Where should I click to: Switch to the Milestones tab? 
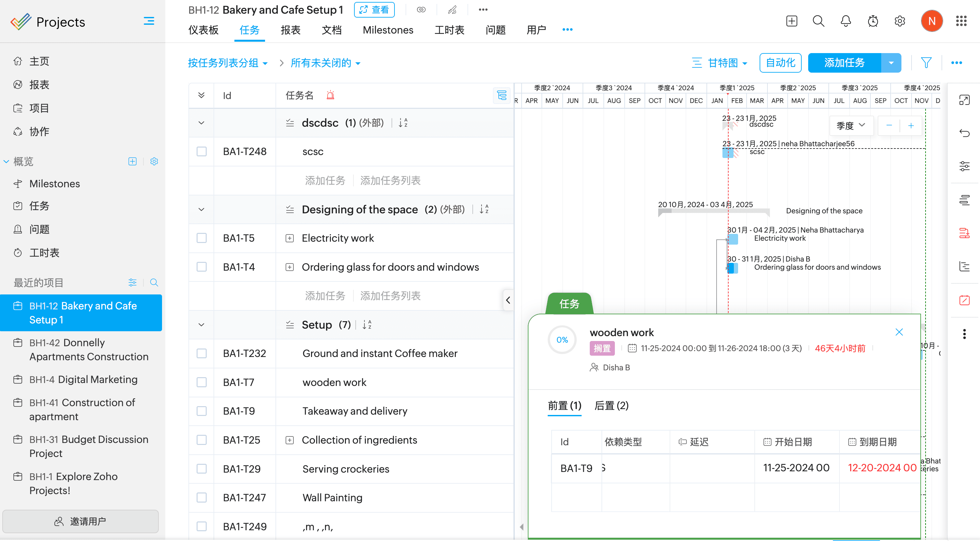tap(388, 30)
